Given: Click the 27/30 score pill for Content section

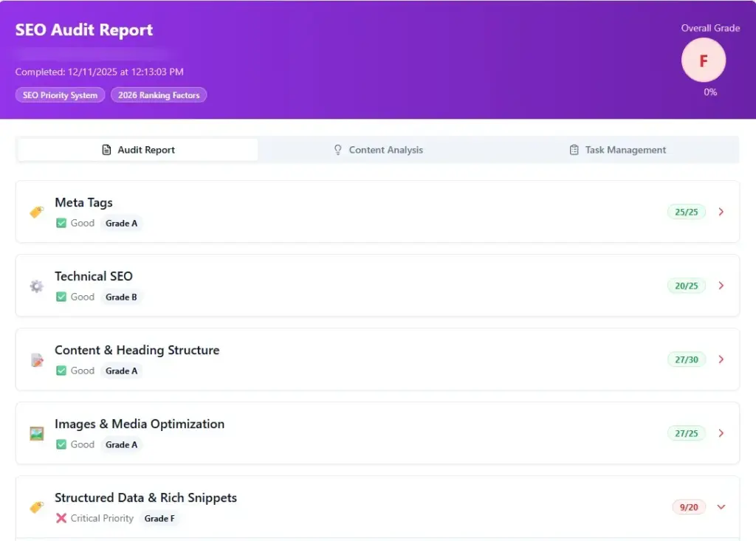Looking at the screenshot, I should pyautogui.click(x=687, y=359).
